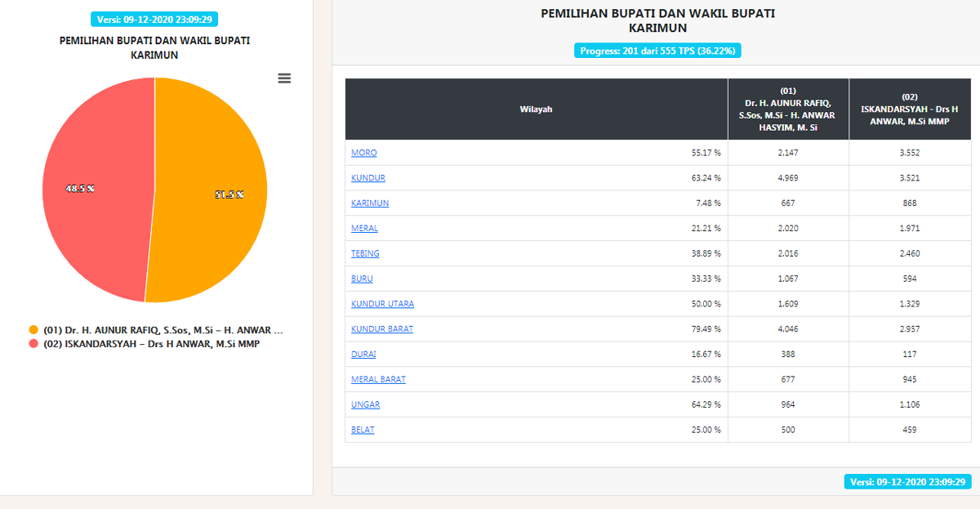Select legend text (01) Dr. H. AUNUR RAFIQ
Screen dimensions: 980x509
[x=163, y=330]
